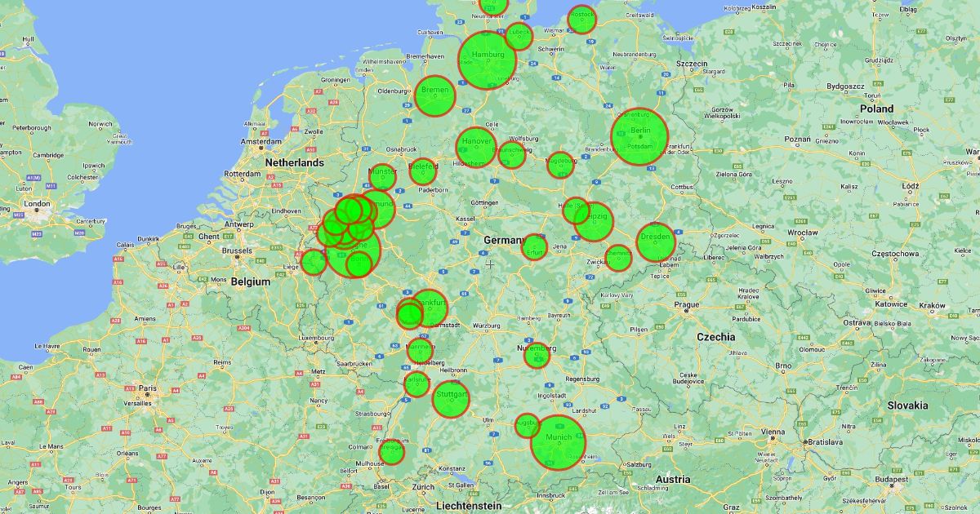Select the Bremen circle marker
The width and height of the screenshot is (980, 514).
tap(434, 95)
